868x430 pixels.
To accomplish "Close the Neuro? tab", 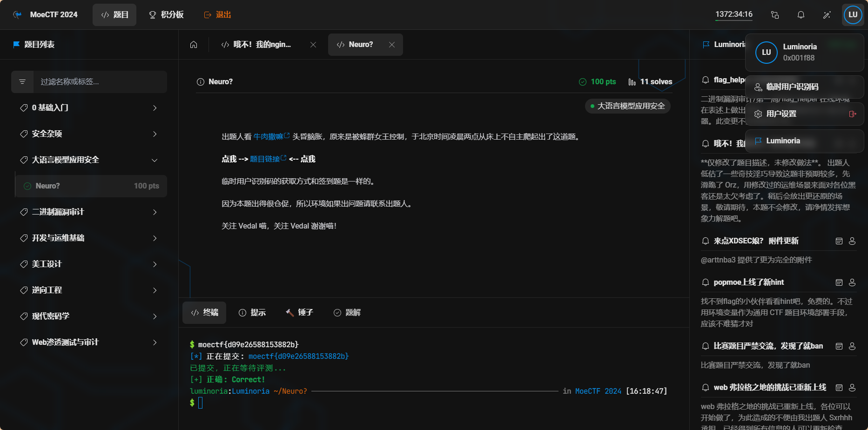I will click(392, 45).
